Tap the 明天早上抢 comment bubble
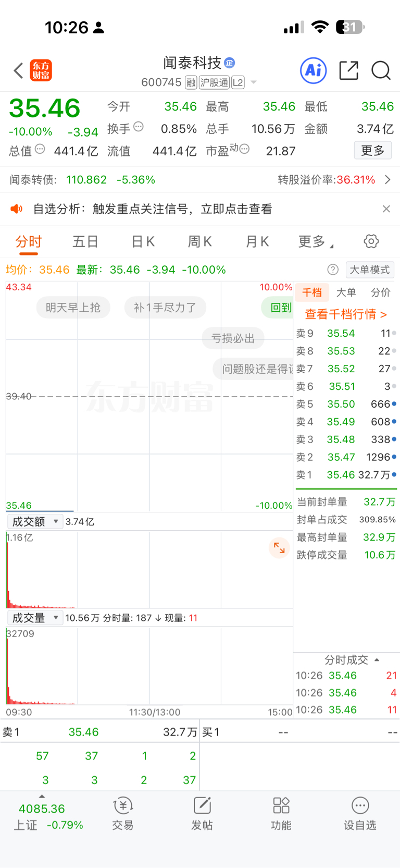 click(x=73, y=308)
